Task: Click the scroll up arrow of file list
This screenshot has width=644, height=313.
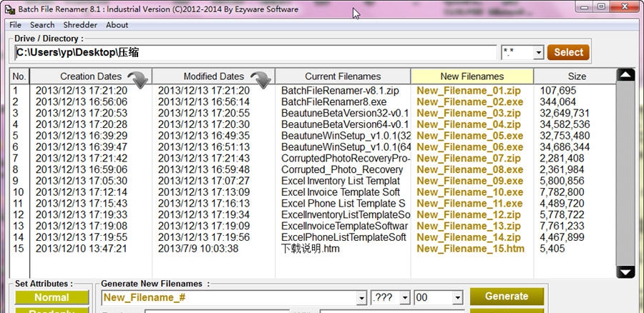Action: tap(625, 74)
